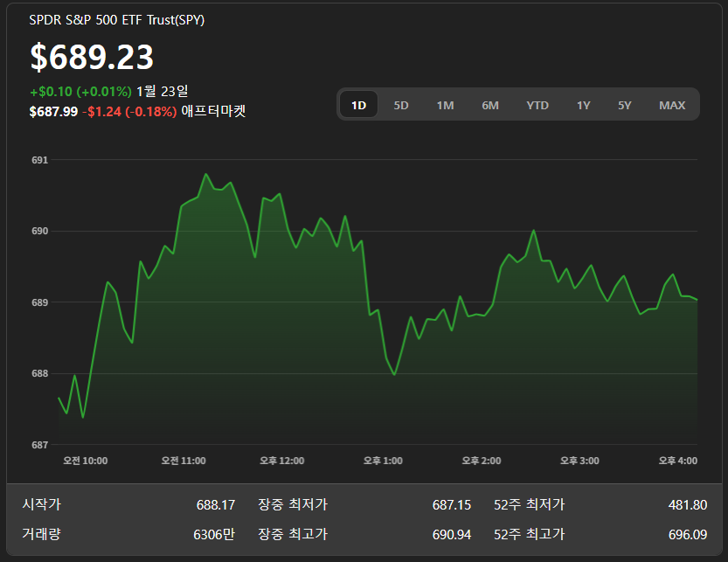Click the 481.80 52-week low value
This screenshot has height=562, width=728.
(688, 505)
